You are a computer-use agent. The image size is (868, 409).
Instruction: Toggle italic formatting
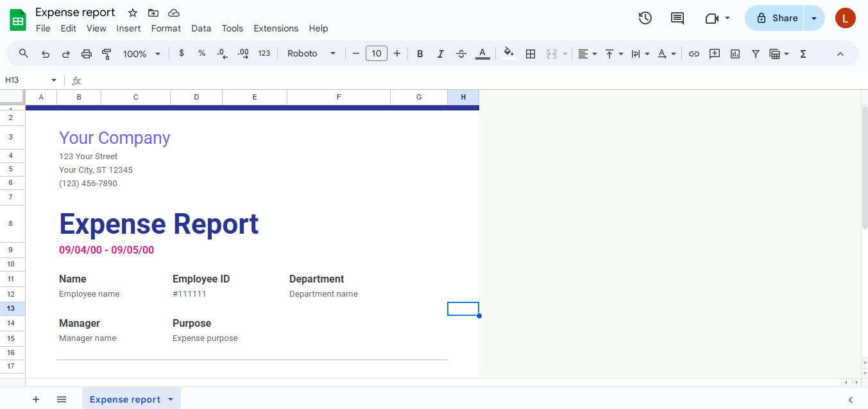coord(441,53)
